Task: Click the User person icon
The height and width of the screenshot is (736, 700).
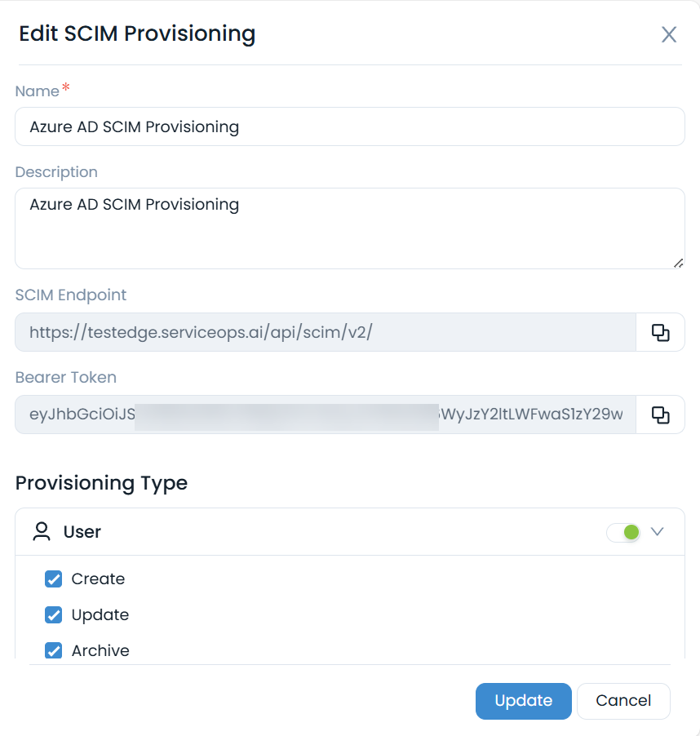Action: (x=41, y=532)
